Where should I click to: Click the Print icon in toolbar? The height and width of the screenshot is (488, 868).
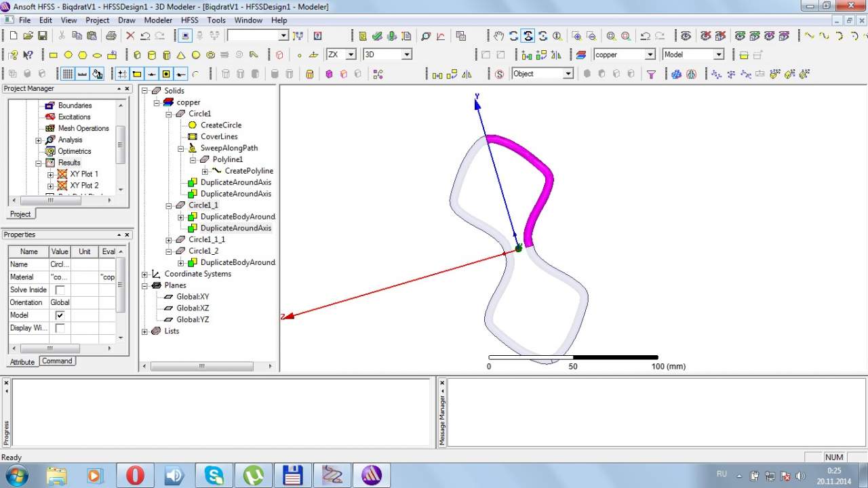pyautogui.click(x=111, y=36)
